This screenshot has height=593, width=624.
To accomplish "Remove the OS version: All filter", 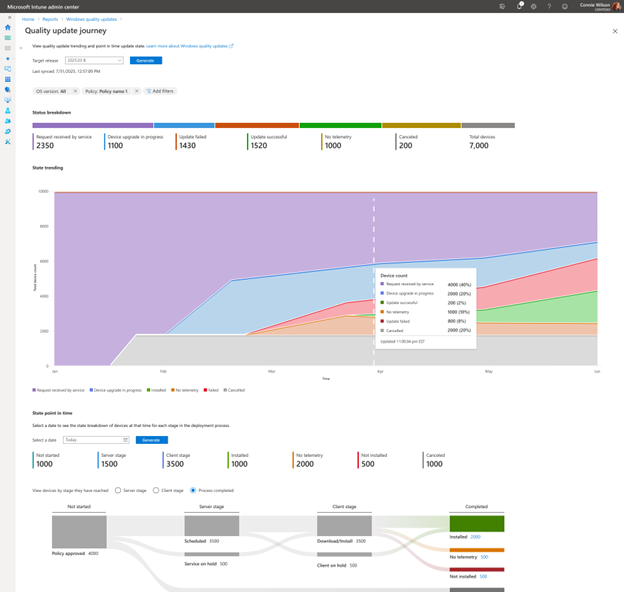I will click(x=75, y=91).
